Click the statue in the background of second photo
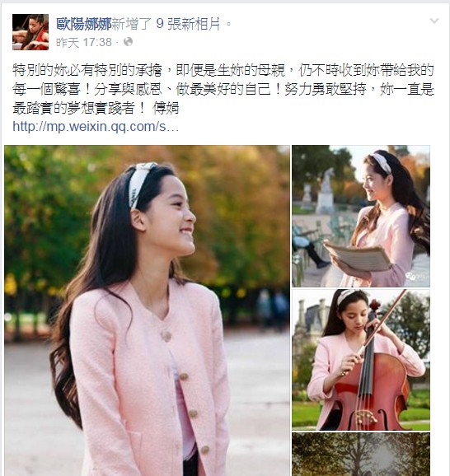The image size is (450, 476). coord(325,191)
